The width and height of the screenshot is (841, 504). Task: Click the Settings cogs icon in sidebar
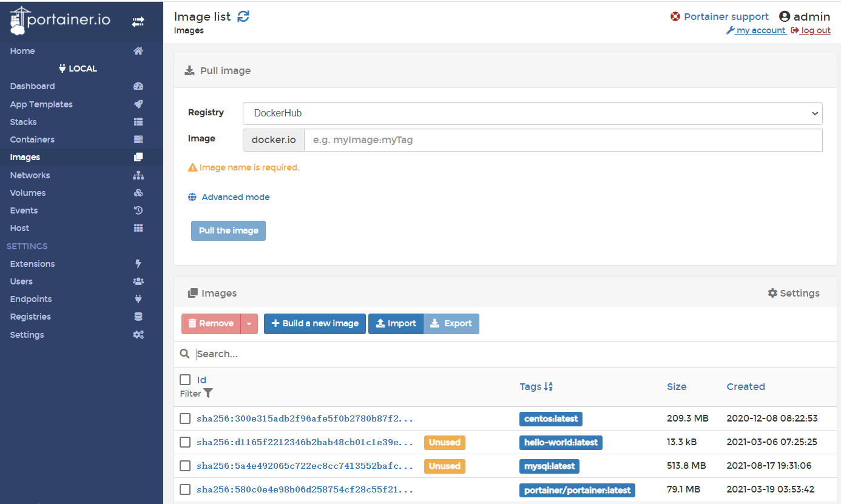coord(138,335)
